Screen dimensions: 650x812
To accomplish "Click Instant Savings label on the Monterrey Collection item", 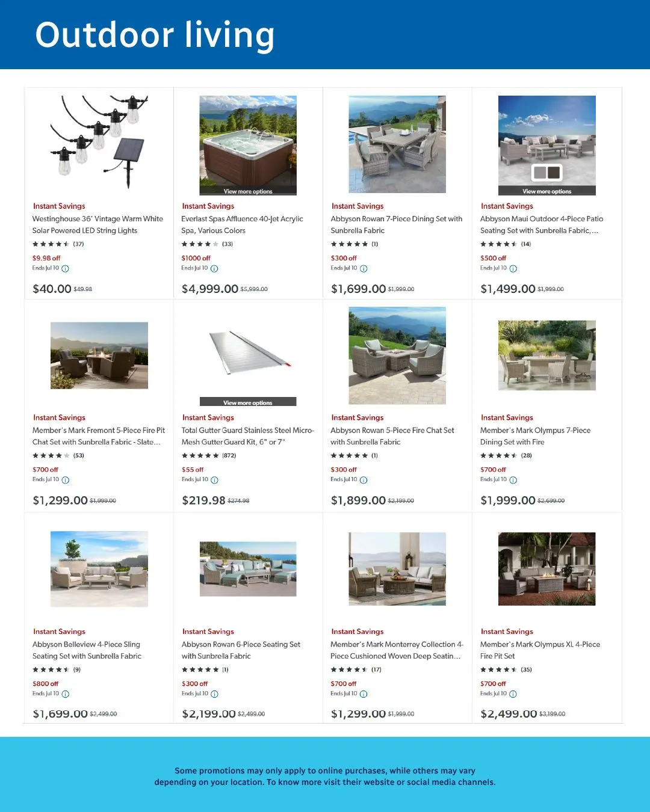I will click(357, 632).
